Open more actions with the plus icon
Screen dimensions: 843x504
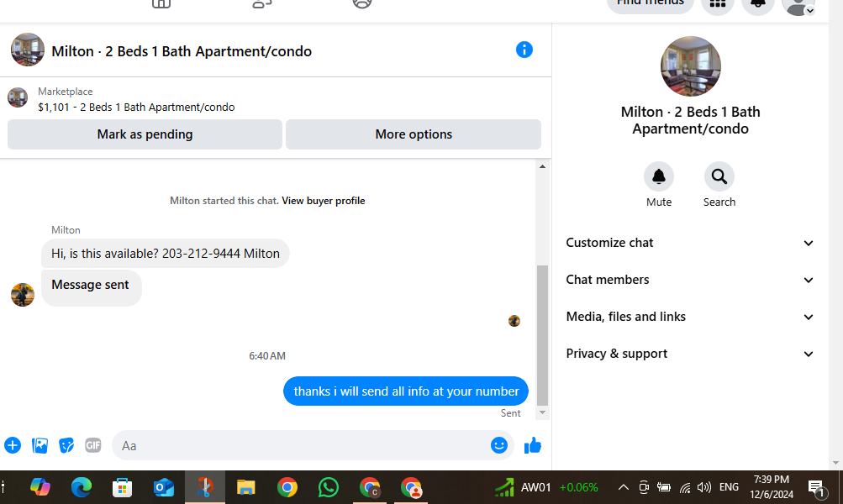[13, 445]
